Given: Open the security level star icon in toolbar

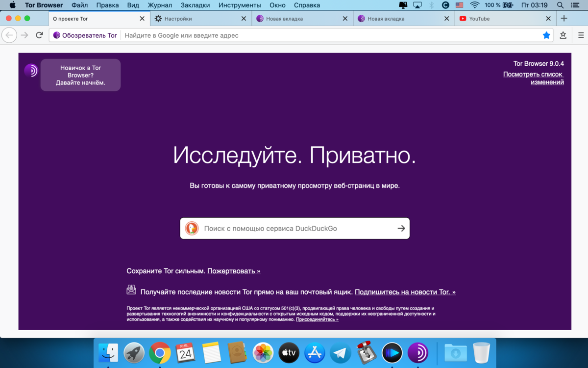Looking at the screenshot, I should pos(563,35).
